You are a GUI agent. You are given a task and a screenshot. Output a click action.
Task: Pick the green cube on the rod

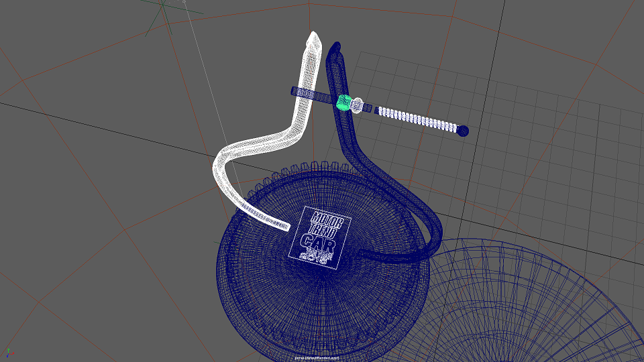(343, 102)
